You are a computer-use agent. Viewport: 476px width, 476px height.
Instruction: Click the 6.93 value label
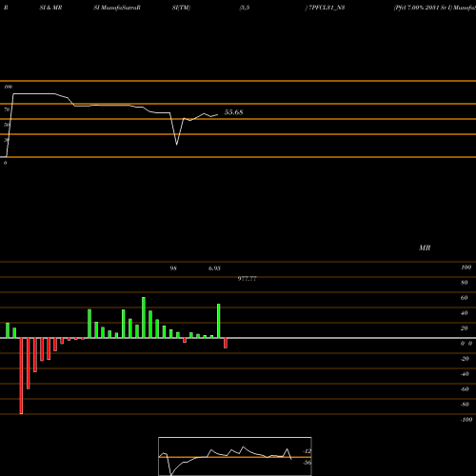[214, 268]
